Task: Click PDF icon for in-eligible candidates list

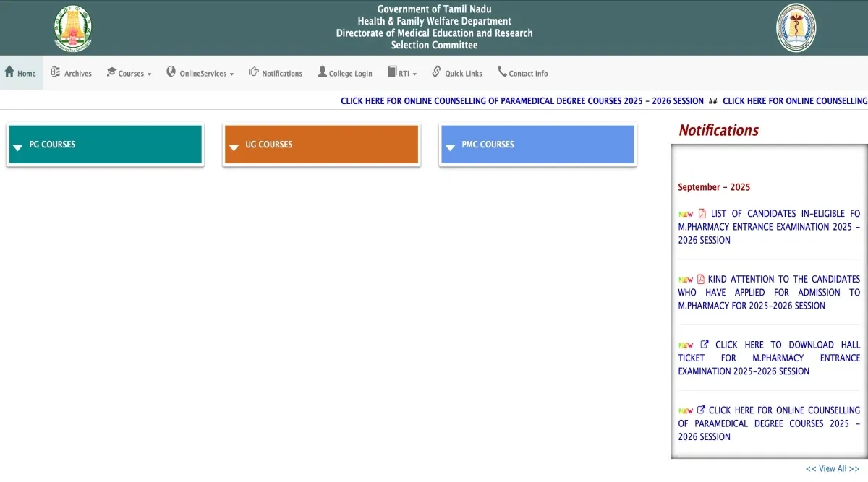Action: tap(702, 213)
